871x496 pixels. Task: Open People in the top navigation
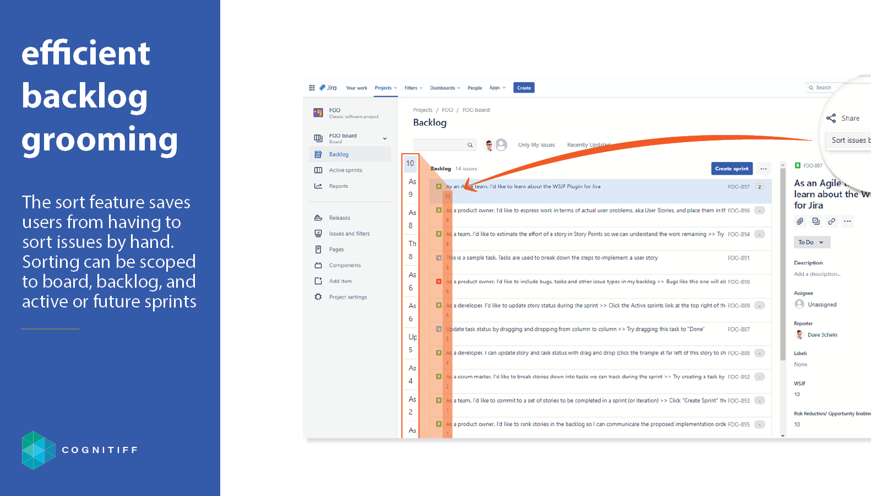point(475,88)
